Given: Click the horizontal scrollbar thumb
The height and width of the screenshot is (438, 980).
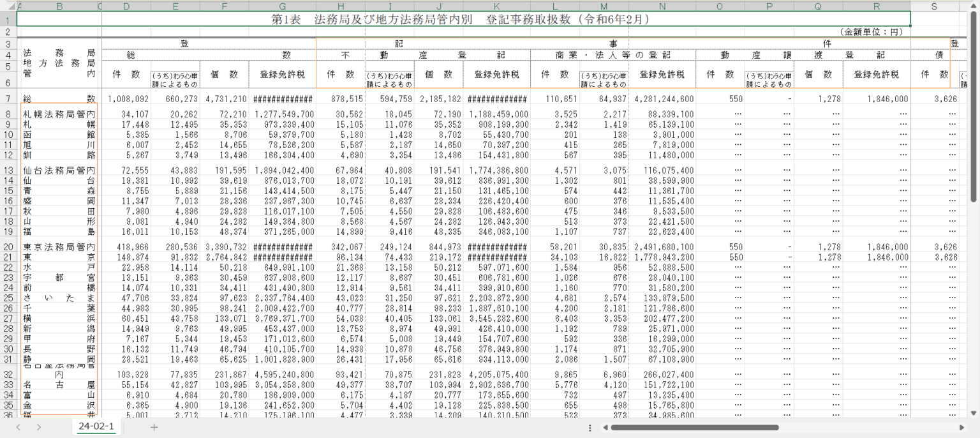Looking at the screenshot, I should point(694,427).
